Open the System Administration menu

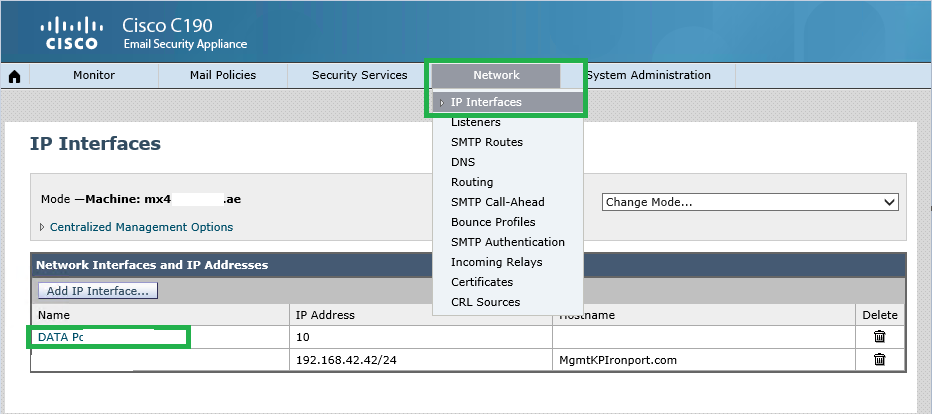pos(648,75)
